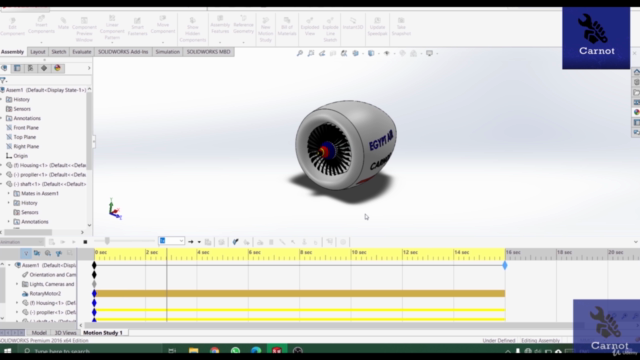
Task: Click Play in motion study toolbar
Action: (x=73, y=242)
